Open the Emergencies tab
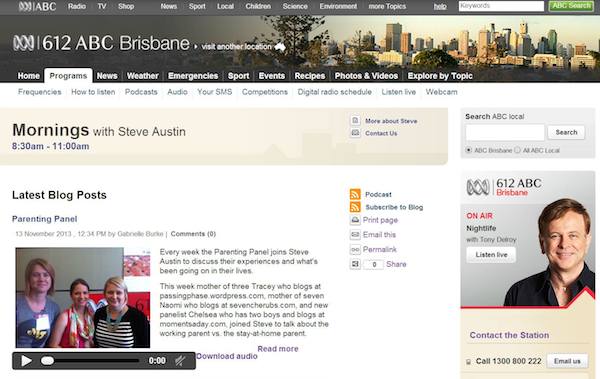600x379 pixels. pyautogui.click(x=193, y=76)
